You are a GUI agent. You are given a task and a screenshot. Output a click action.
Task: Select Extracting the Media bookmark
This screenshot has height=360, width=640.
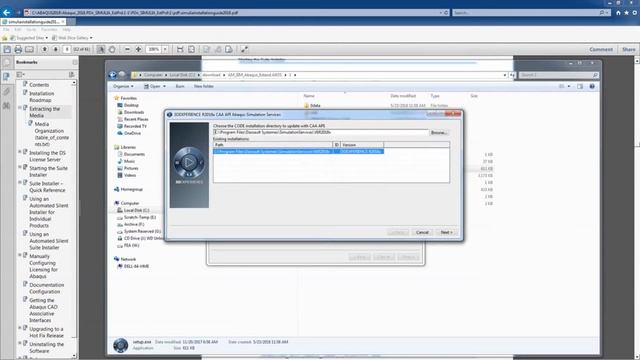click(44, 112)
